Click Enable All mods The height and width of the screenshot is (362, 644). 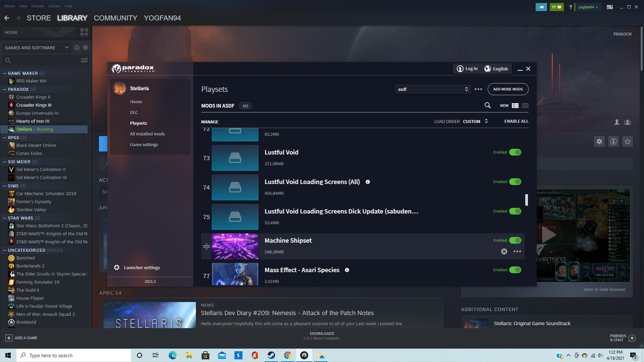tap(517, 121)
